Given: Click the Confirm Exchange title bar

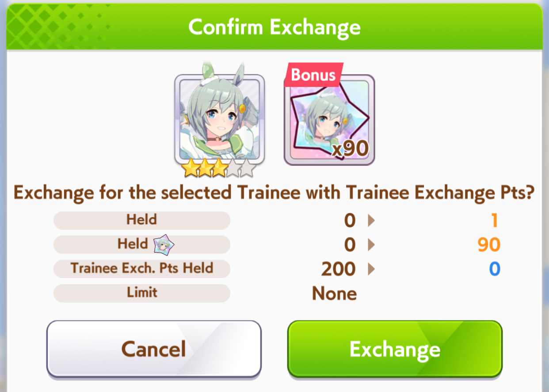Looking at the screenshot, I should [x=274, y=27].
